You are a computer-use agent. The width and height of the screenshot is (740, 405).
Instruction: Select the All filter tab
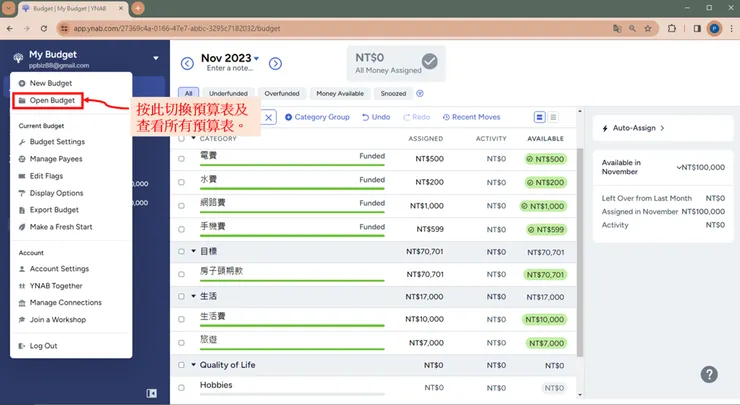pos(189,93)
